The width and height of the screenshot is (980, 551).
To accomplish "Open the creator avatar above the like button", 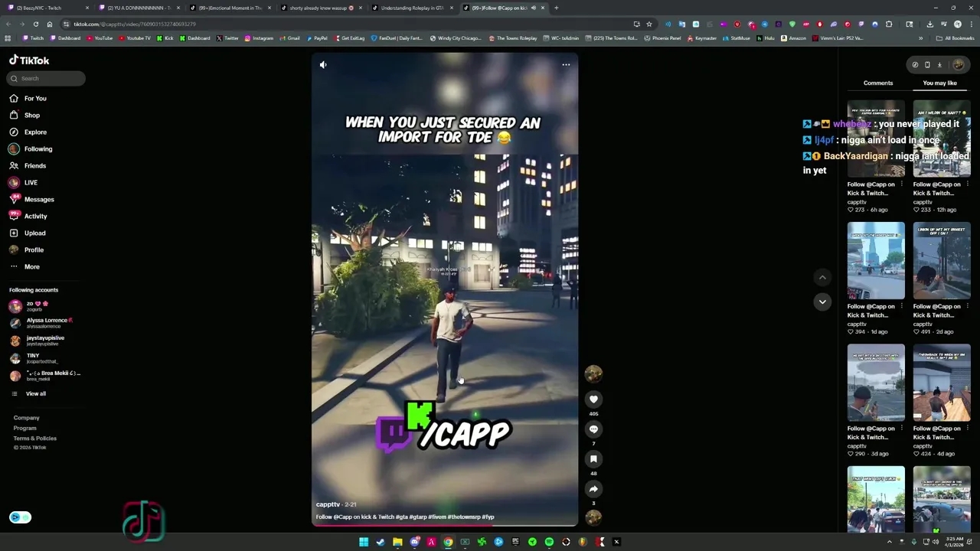I will pyautogui.click(x=593, y=373).
